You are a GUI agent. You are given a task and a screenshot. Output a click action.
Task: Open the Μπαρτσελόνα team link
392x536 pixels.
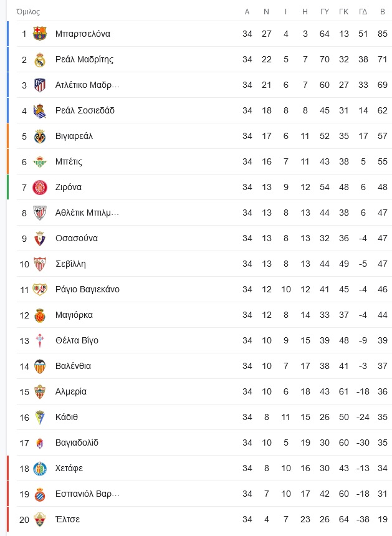[x=83, y=34]
